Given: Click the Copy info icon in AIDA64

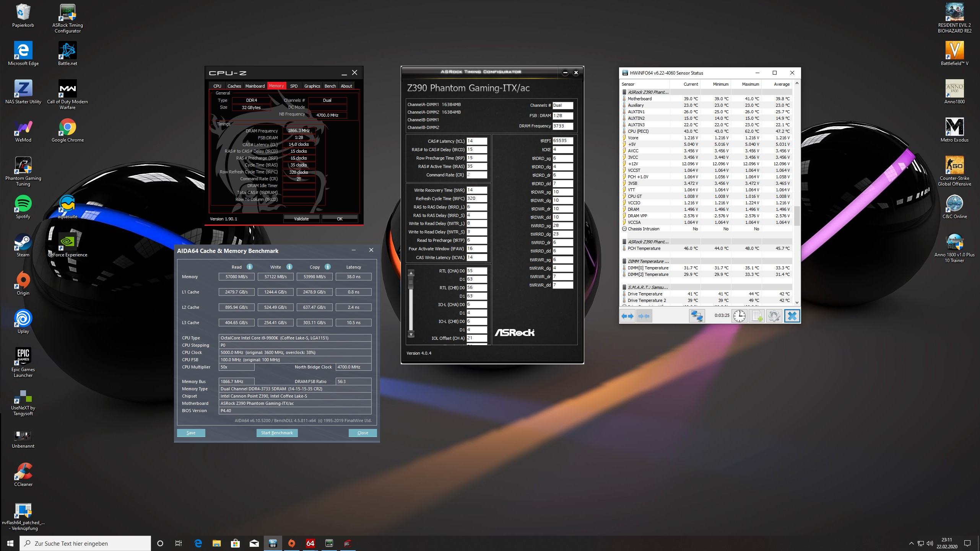Looking at the screenshot, I should (x=328, y=267).
